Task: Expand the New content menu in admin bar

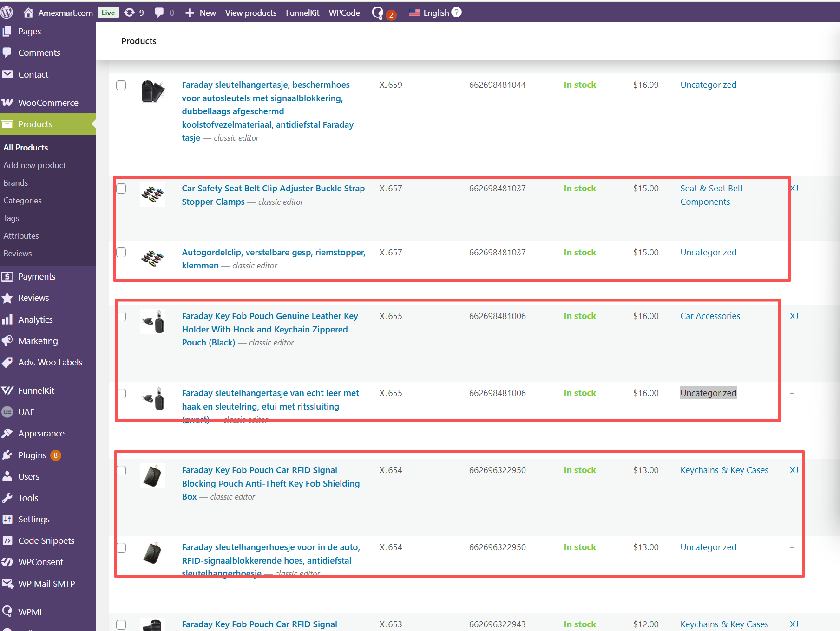Action: (201, 13)
